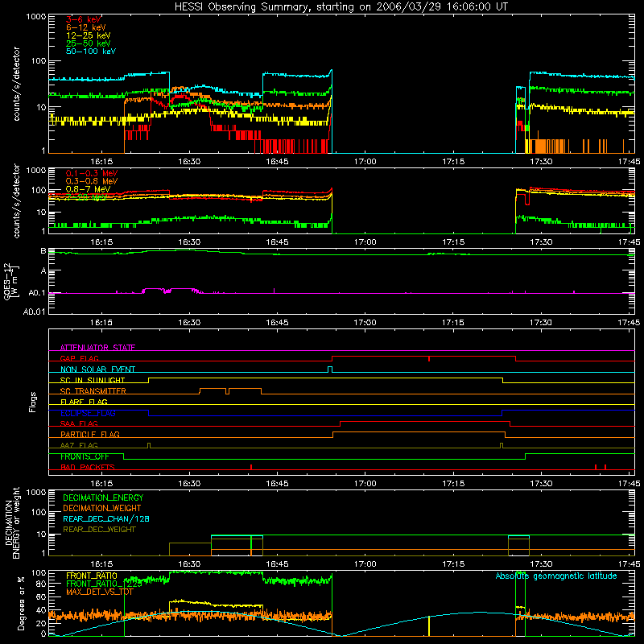644x644 pixels.
Task: Click the FLARE_FLAG label
Action: click(x=84, y=402)
